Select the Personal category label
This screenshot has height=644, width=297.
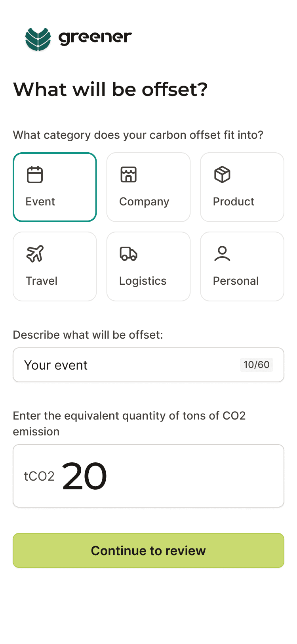point(236,281)
